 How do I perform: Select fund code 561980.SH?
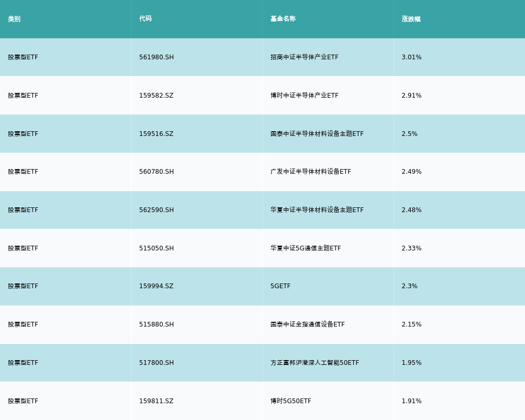(156, 57)
